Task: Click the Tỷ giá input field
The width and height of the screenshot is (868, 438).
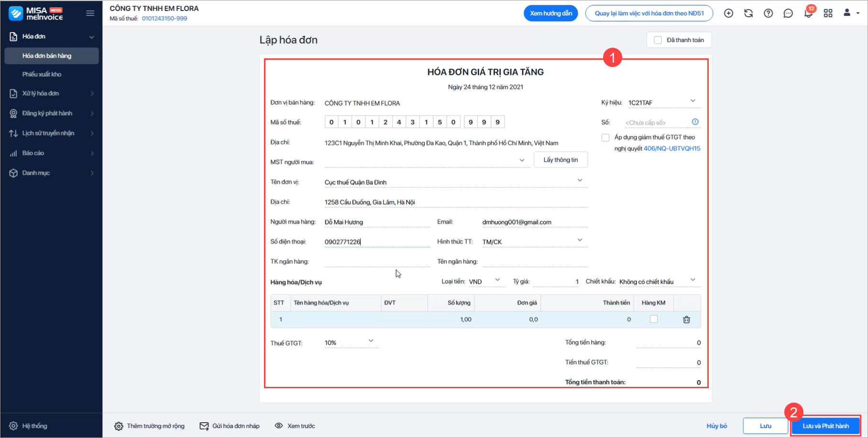Action: click(x=556, y=281)
